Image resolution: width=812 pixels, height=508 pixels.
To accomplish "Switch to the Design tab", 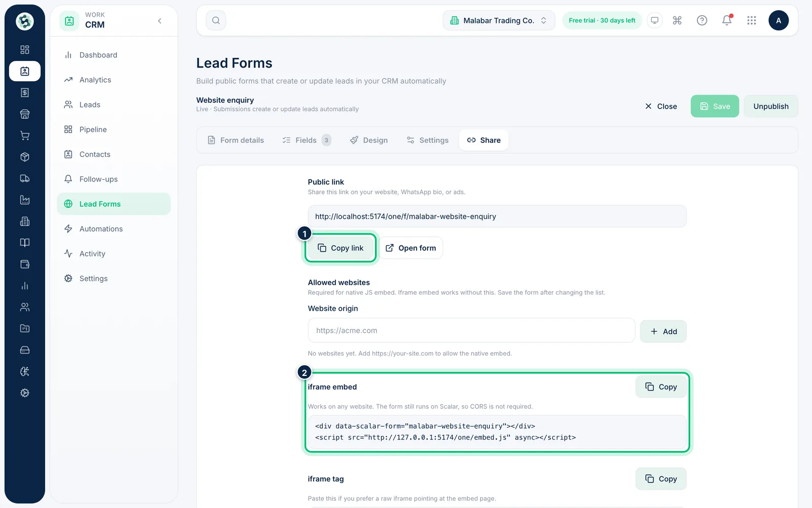I will (369, 140).
